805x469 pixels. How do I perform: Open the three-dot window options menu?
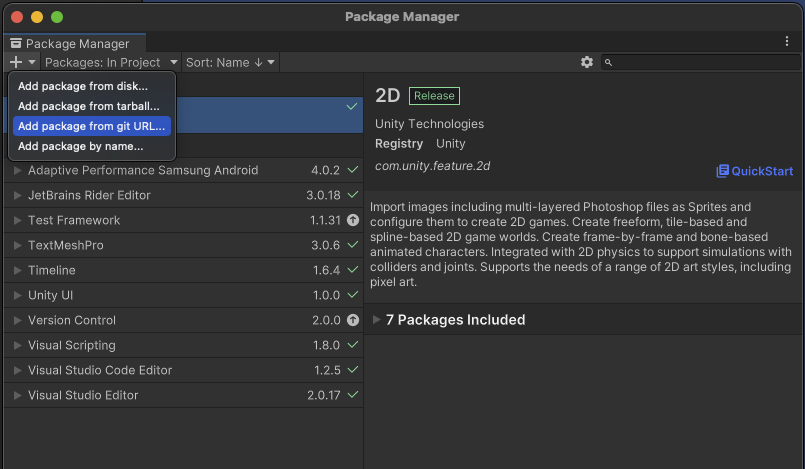coord(787,41)
